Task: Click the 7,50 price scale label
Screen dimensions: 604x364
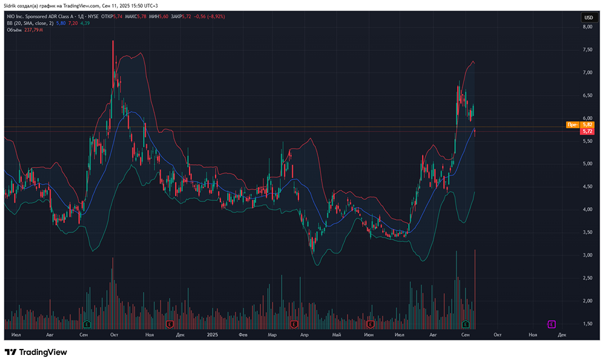Action: point(588,49)
